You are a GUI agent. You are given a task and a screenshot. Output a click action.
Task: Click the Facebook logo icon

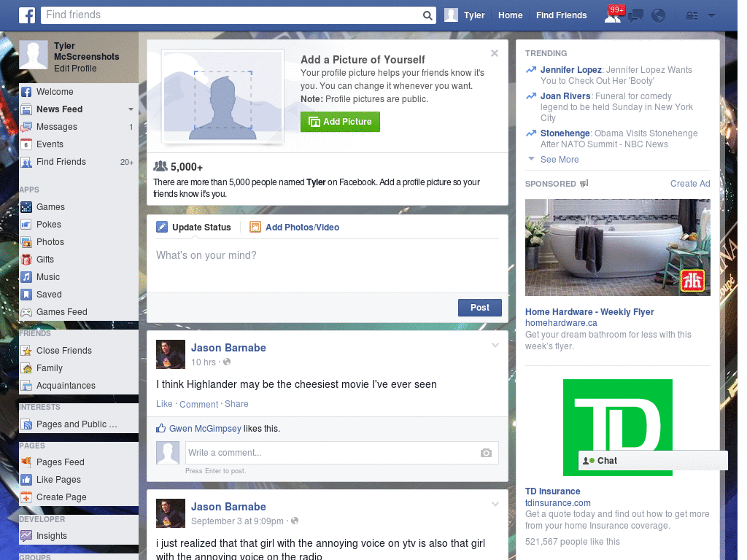(27, 15)
